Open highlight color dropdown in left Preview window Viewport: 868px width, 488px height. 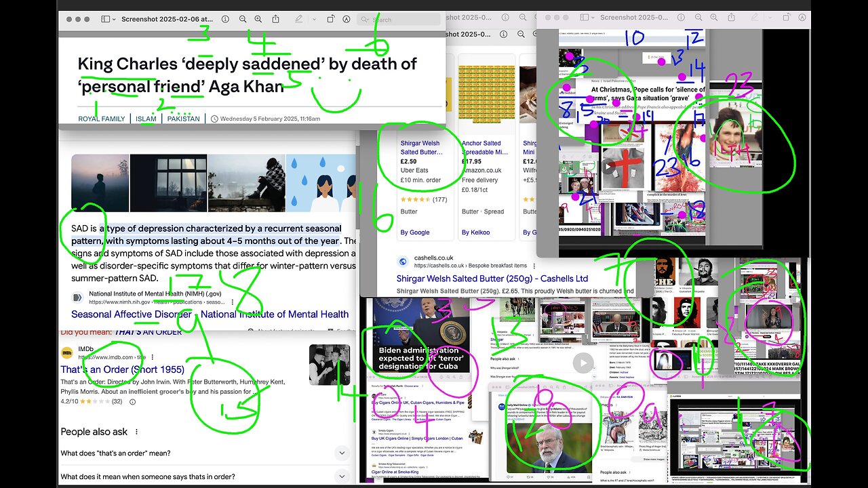[314, 20]
